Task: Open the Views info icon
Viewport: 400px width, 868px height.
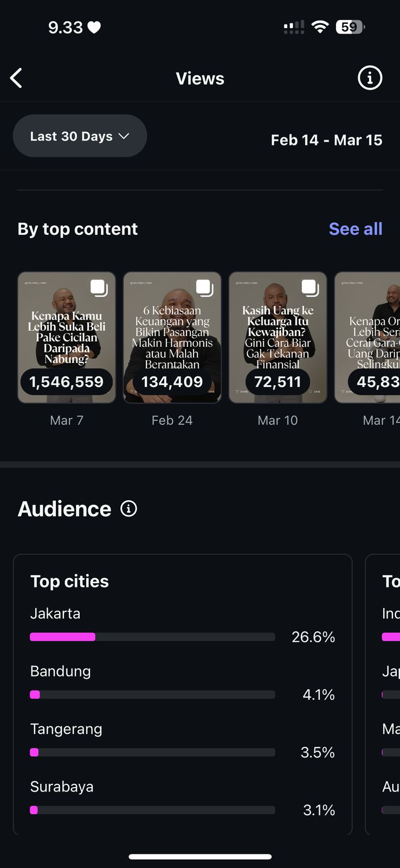Action: coord(370,78)
